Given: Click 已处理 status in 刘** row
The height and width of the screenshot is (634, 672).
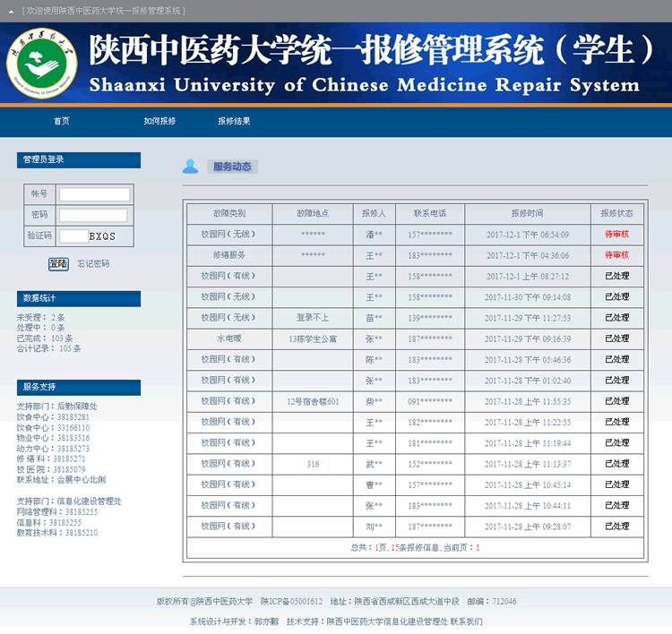Looking at the screenshot, I should pyautogui.click(x=617, y=527).
